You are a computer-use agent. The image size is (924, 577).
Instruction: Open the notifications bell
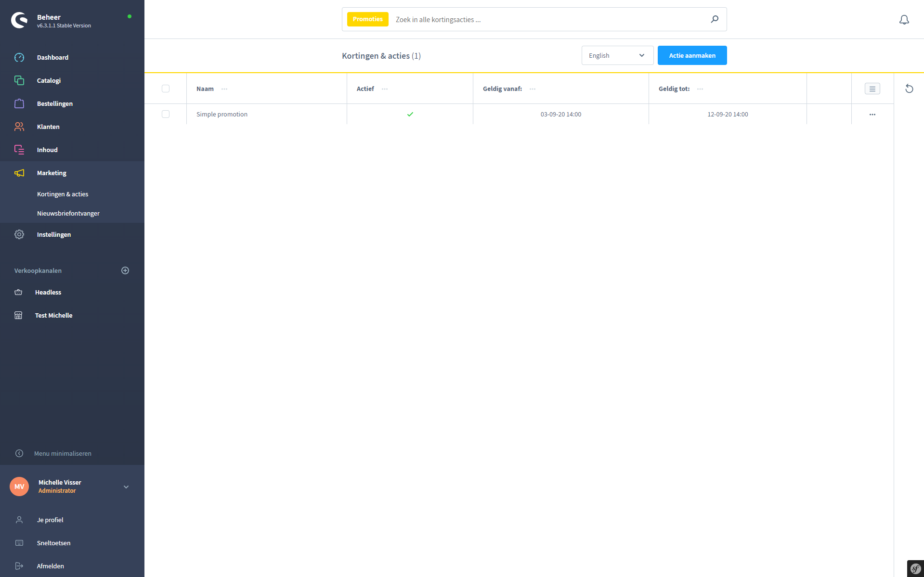tap(904, 20)
